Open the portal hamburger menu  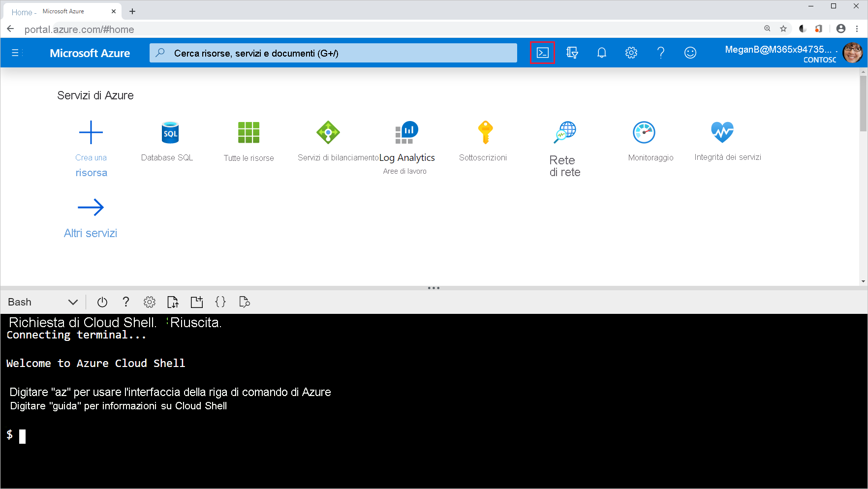[15, 53]
